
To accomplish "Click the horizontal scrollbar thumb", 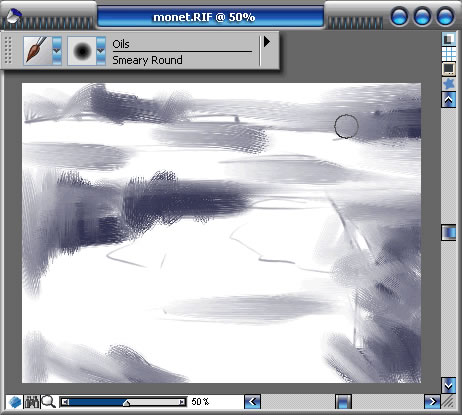I will point(343,402).
